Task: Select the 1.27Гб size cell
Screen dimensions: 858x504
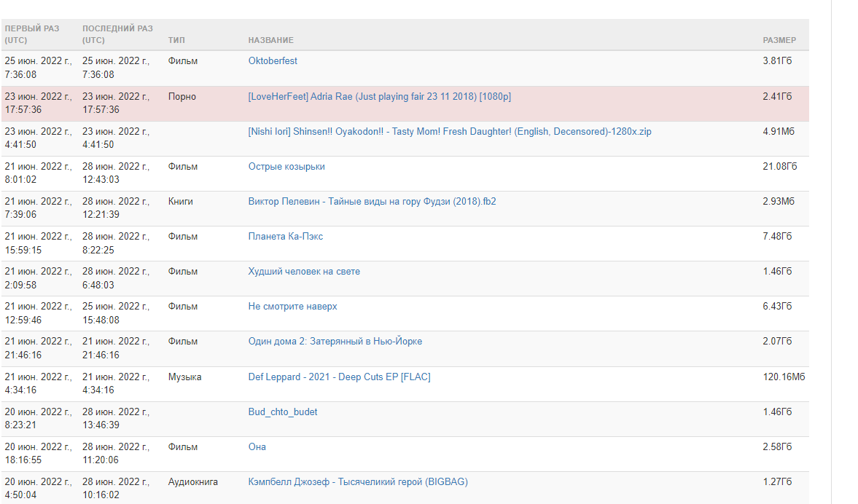Action: tap(777, 481)
